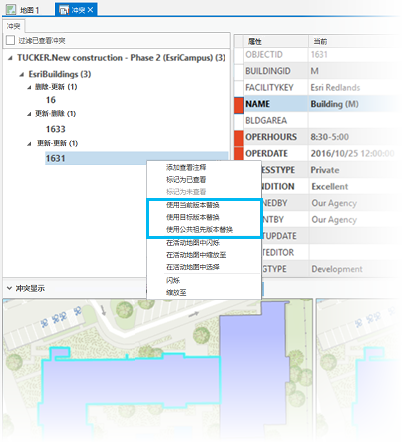Screen dimensions: 402x443
Task: Choose 使用目标版本替换 menu option
Action: pos(193,217)
